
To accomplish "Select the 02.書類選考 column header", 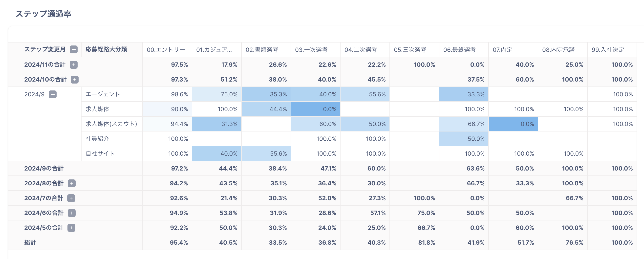I will pyautogui.click(x=262, y=50).
